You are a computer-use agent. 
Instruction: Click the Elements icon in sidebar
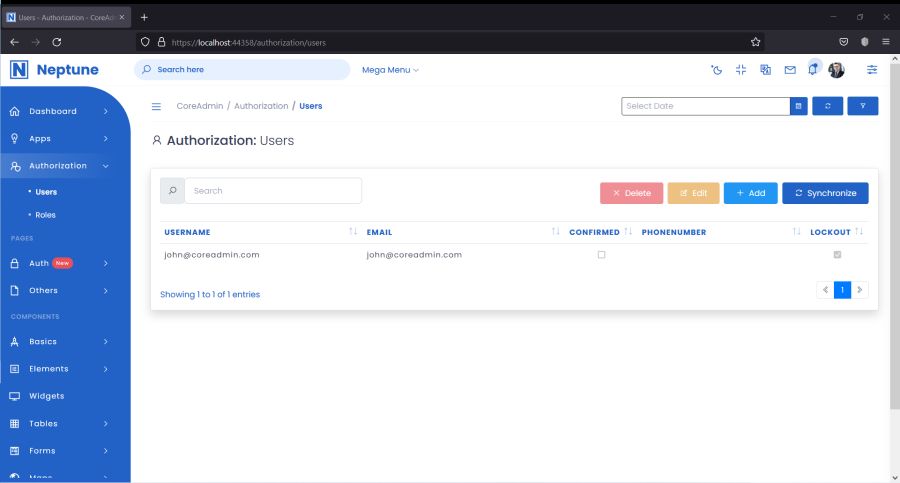pos(15,369)
